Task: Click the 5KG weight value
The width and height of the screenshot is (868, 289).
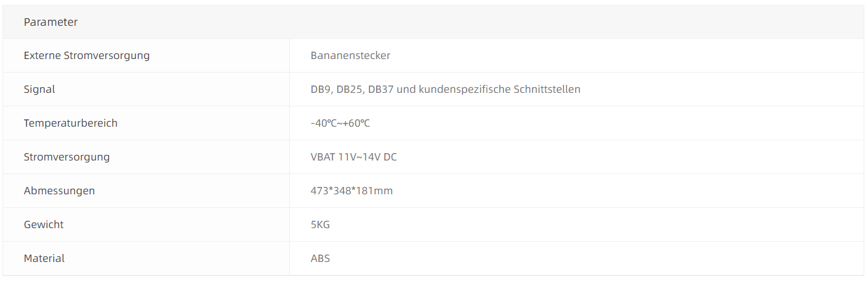Action: pyautogui.click(x=320, y=224)
